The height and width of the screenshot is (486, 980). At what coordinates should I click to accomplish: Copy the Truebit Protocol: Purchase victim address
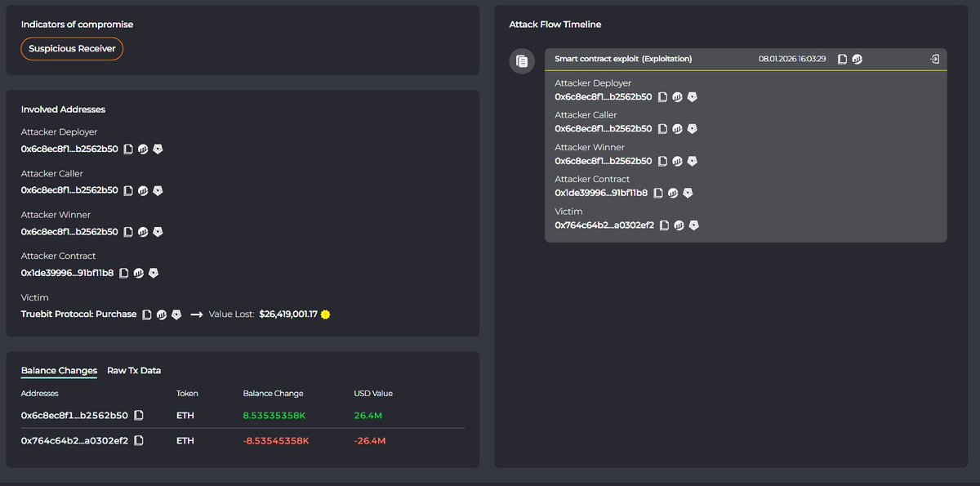pyautogui.click(x=147, y=314)
